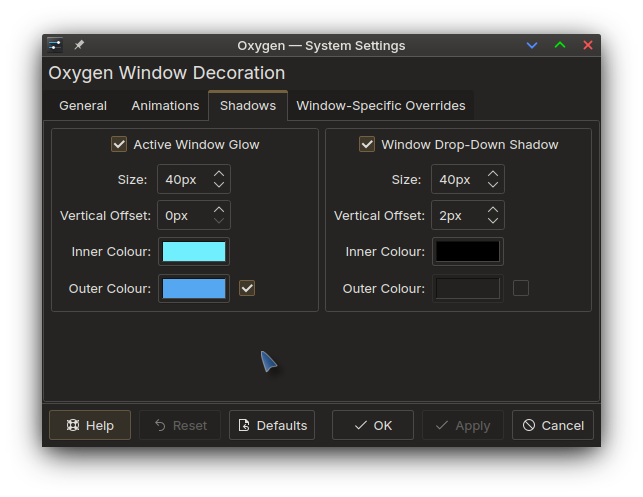Increase glow Vertical Offset with up arrow
The height and width of the screenshot is (497, 643).
[219, 210]
